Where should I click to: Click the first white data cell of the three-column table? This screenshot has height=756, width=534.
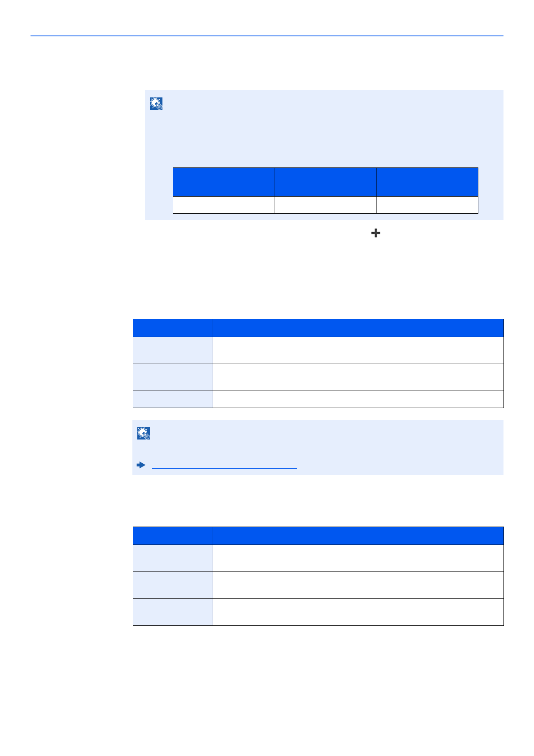[x=224, y=205]
